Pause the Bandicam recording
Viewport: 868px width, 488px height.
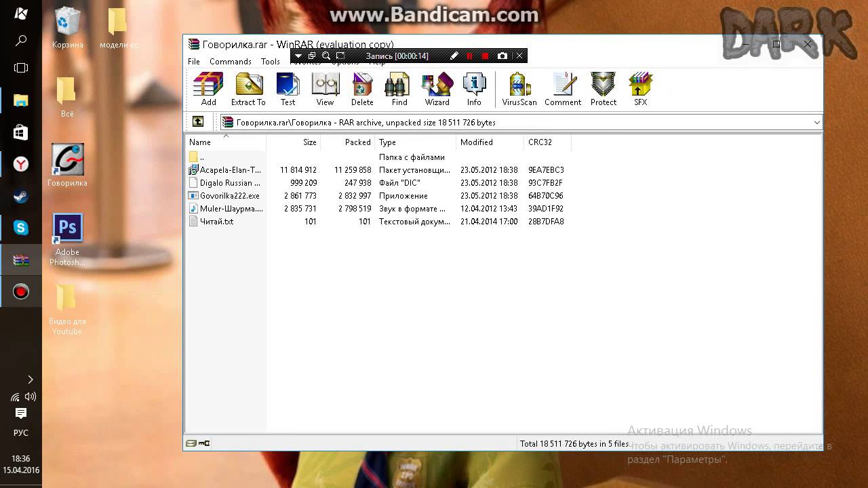[x=469, y=56]
